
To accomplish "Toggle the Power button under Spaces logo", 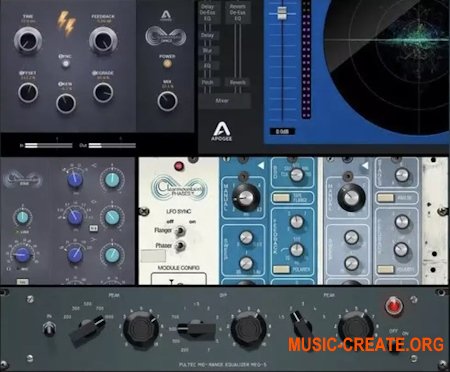I will [x=167, y=63].
